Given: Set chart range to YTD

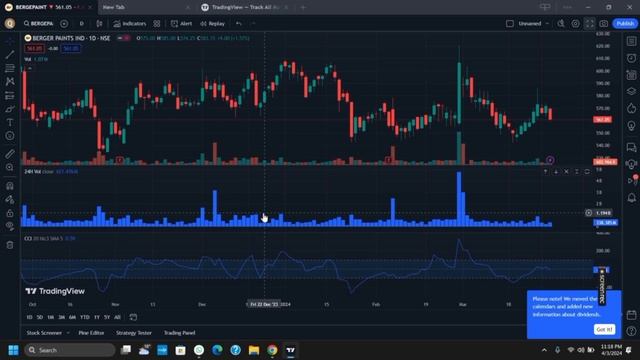Looking at the screenshot, I should click(84, 317).
